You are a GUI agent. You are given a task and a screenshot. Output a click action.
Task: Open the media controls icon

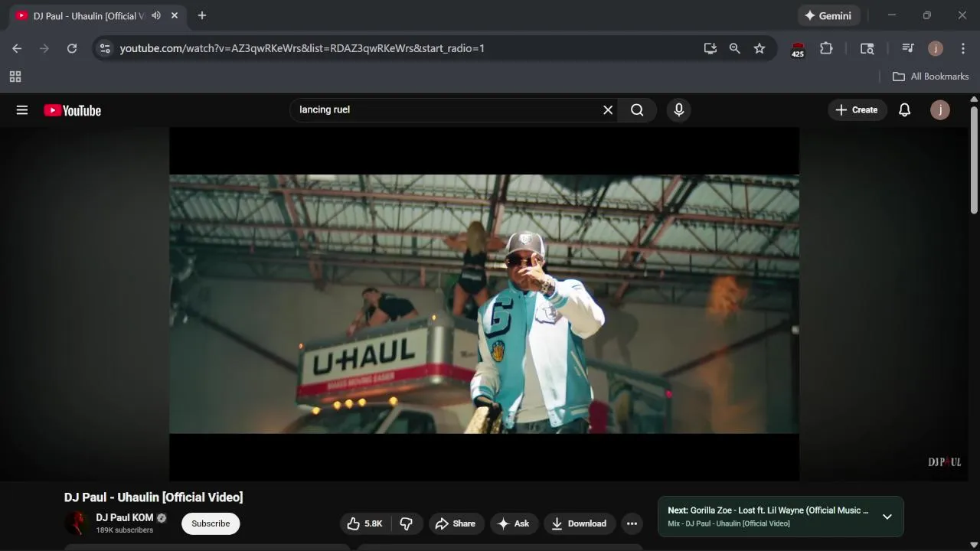(908, 48)
